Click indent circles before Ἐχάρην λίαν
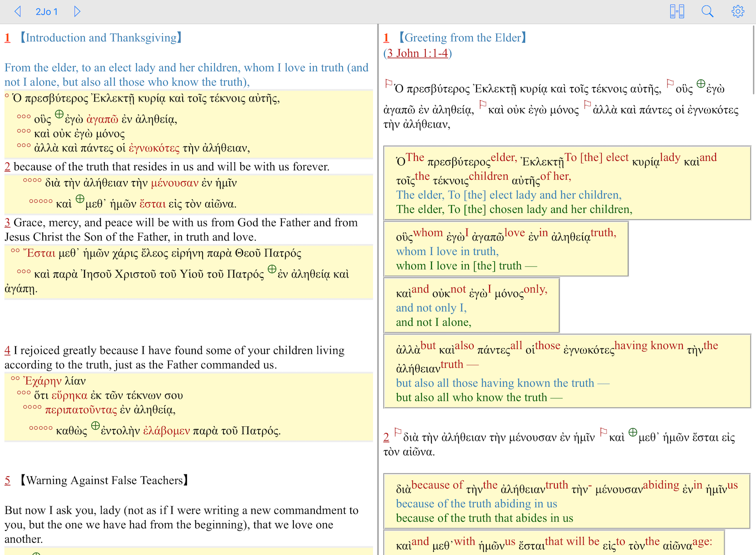Screen dimensions: 756x555 [15, 378]
